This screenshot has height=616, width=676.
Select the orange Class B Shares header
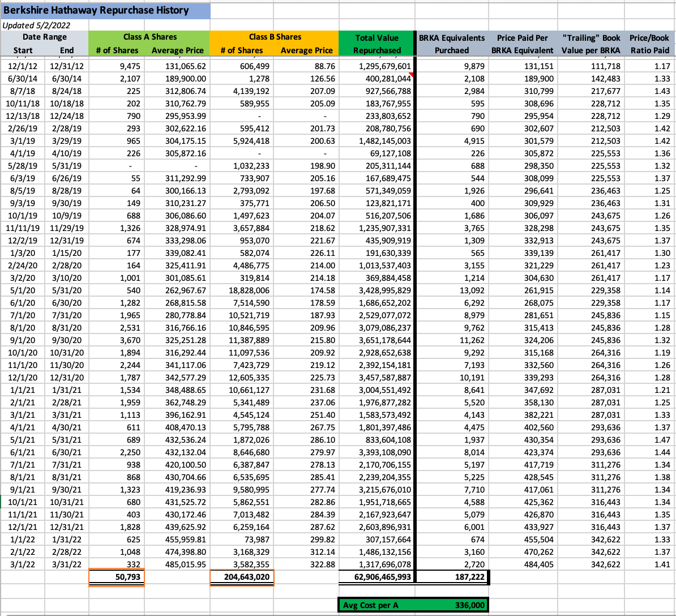click(275, 37)
